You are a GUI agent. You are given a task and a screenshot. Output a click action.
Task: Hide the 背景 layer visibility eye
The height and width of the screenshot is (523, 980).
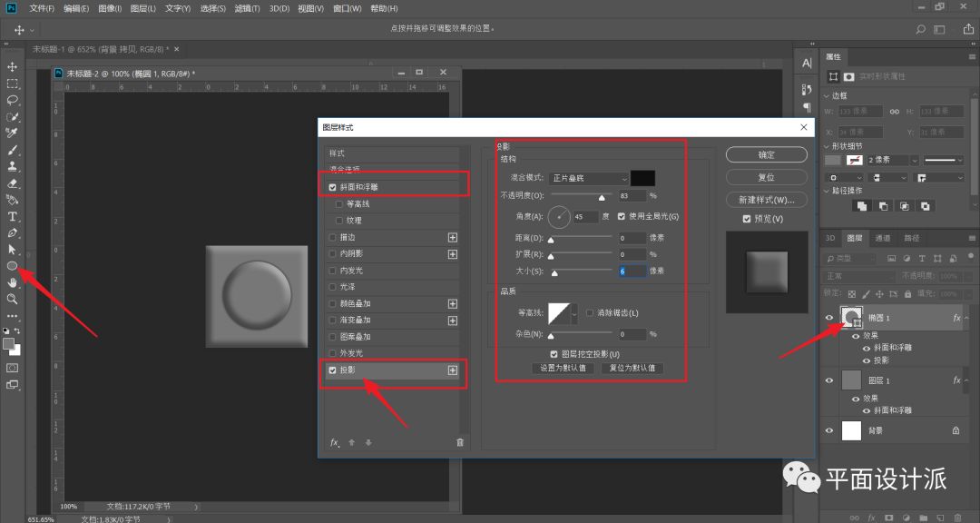point(828,430)
